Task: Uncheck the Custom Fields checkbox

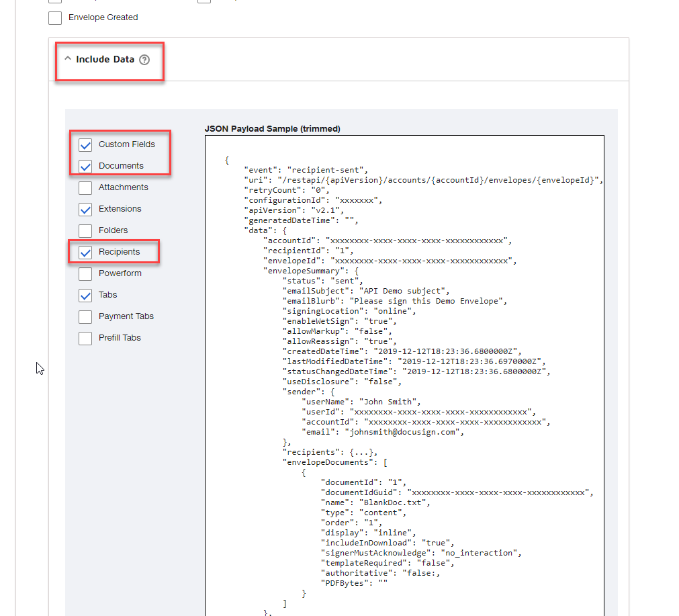Action: pyautogui.click(x=85, y=144)
